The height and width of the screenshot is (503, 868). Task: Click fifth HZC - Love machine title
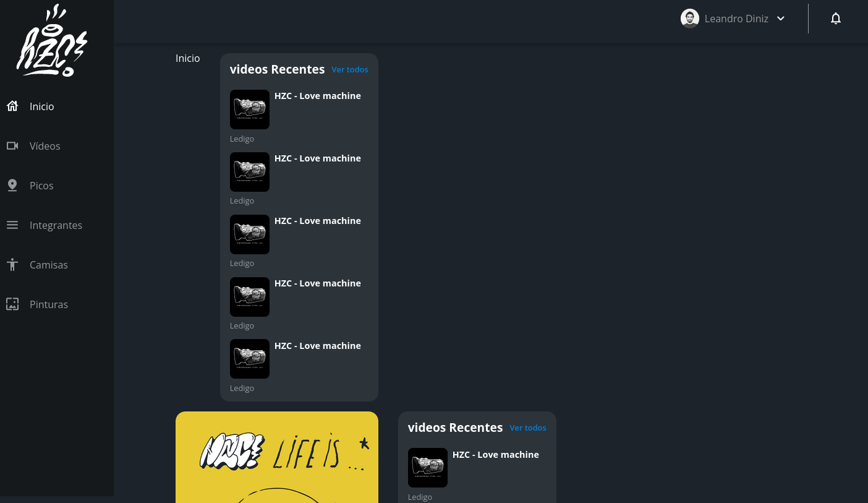tap(318, 346)
